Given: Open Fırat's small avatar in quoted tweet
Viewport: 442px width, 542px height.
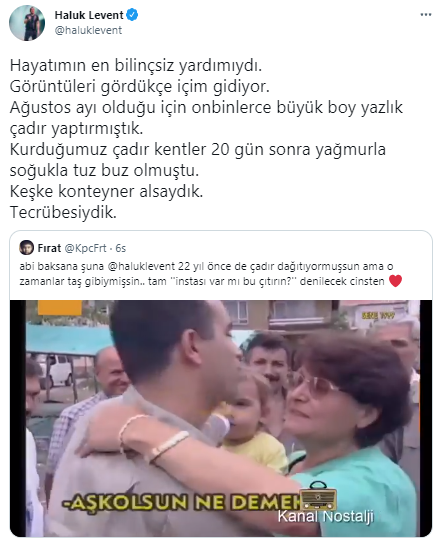Looking at the screenshot, I should click(27, 248).
